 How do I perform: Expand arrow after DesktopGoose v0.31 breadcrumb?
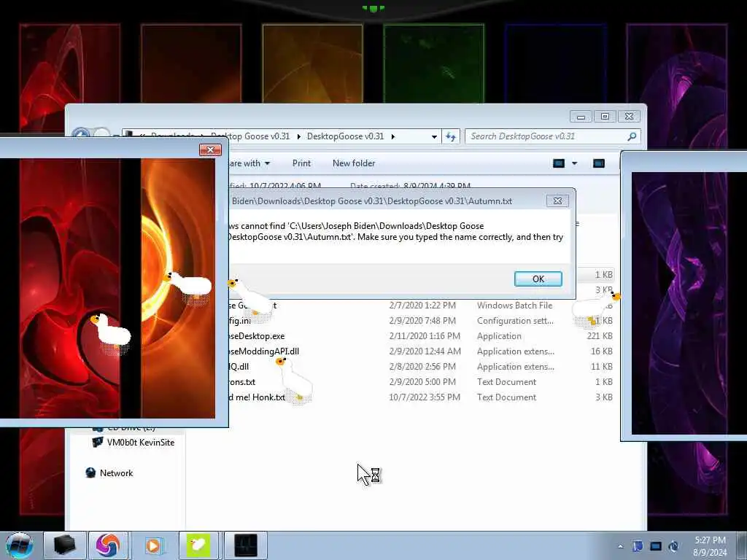(393, 136)
